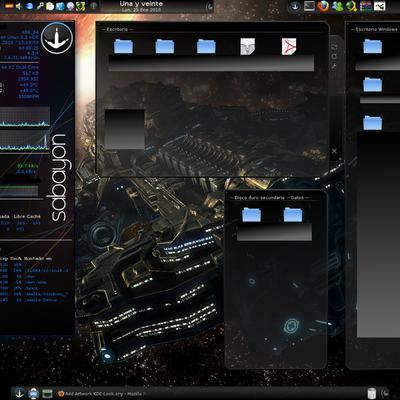This screenshot has width=400, height=400.
Task: Click the dark round info tray icon
Action: 94,6
